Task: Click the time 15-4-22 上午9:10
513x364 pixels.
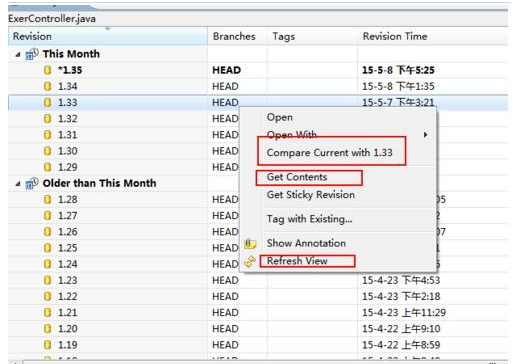Action: [x=401, y=329]
